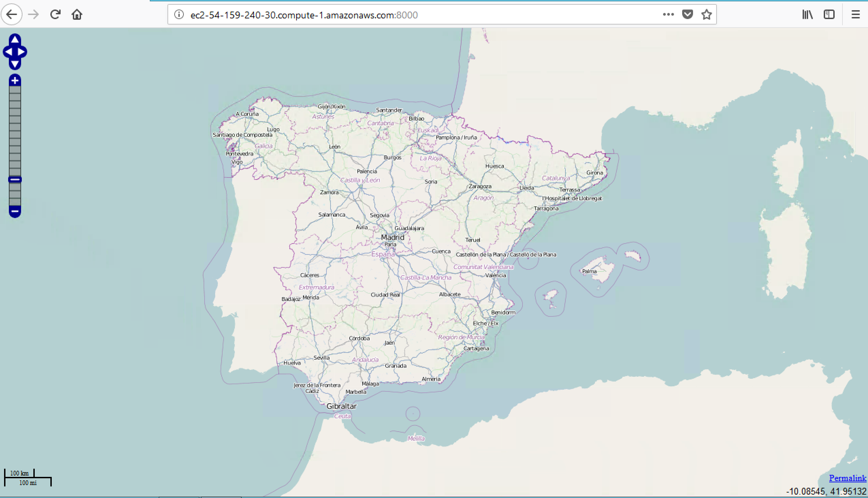
Task: Open page actions three-dot menu
Action: coord(668,15)
